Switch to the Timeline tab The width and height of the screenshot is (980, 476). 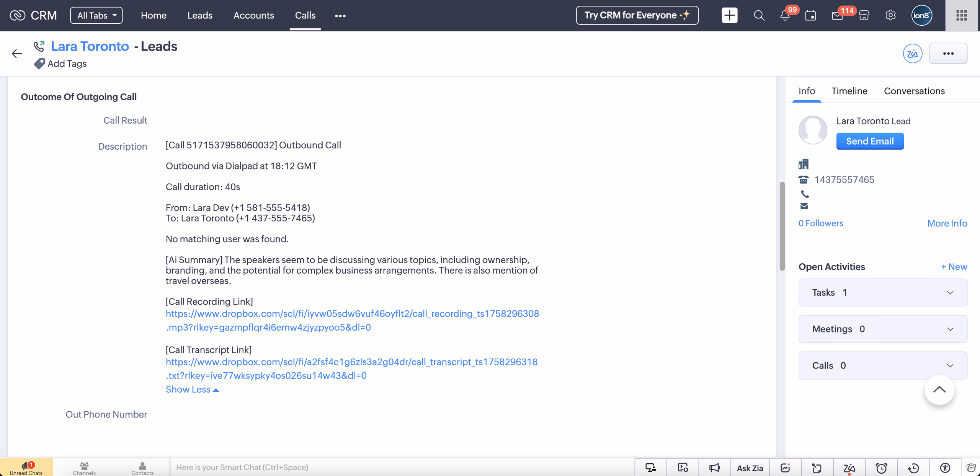coord(849,91)
